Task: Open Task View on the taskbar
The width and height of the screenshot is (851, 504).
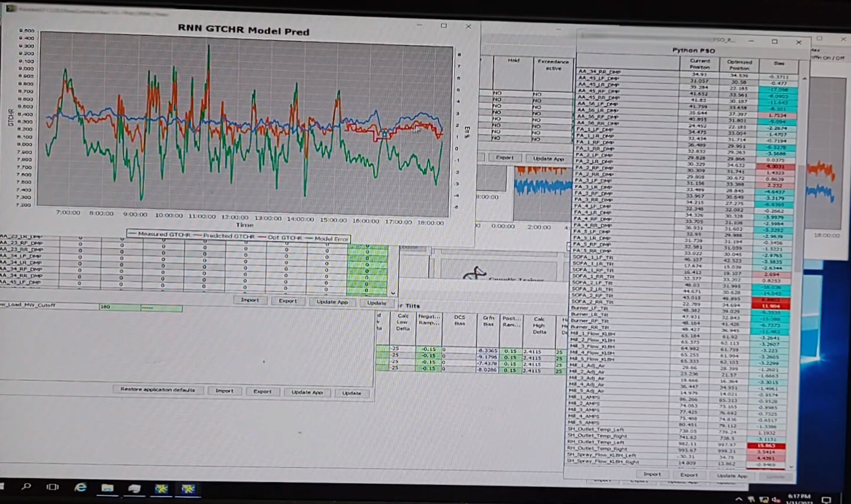Action: point(53,487)
